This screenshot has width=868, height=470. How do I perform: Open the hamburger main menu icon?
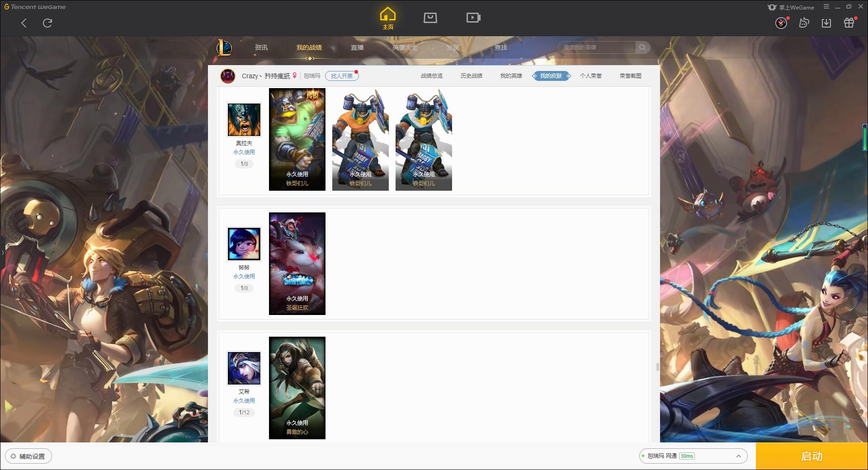coord(826,7)
